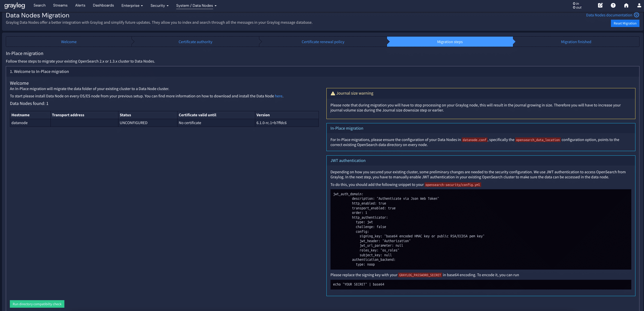
Task: Select the Certificate renewal policy step
Action: pyautogui.click(x=323, y=42)
